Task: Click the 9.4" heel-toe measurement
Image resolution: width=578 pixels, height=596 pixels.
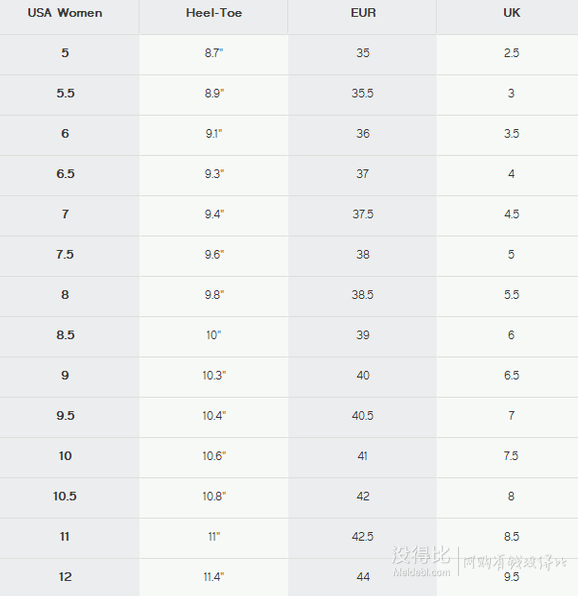Action: click(x=214, y=214)
